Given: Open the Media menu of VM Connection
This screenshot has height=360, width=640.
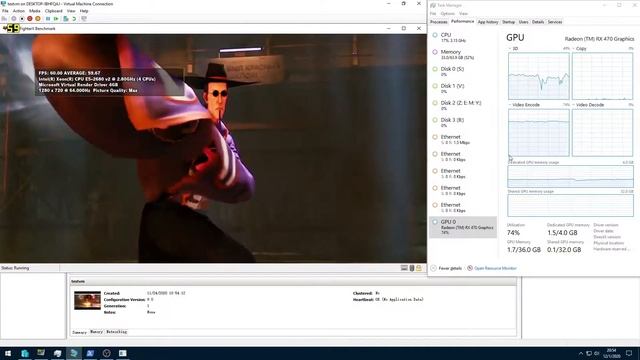Looking at the screenshot, I should (x=35, y=11).
